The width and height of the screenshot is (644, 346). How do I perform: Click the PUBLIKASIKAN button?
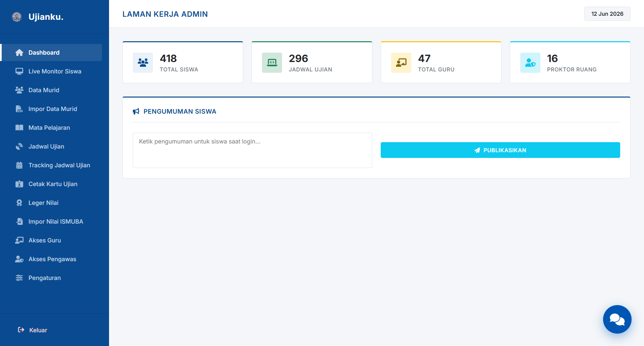pyautogui.click(x=500, y=150)
